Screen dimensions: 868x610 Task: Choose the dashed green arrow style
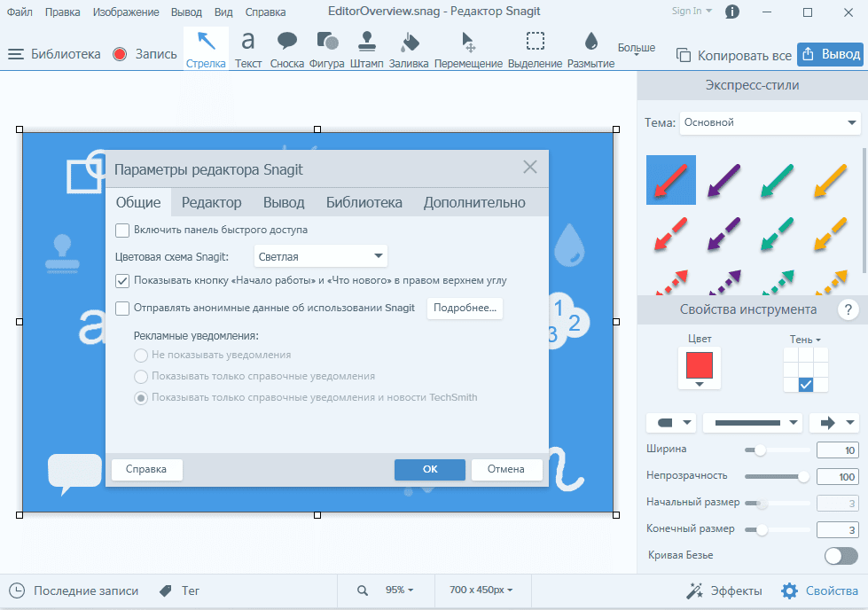[778, 233]
